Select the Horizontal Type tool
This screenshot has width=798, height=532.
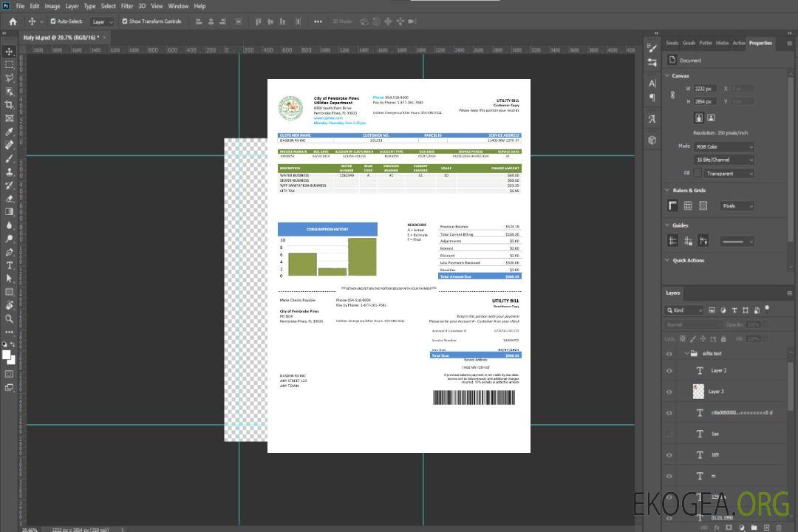[10, 265]
